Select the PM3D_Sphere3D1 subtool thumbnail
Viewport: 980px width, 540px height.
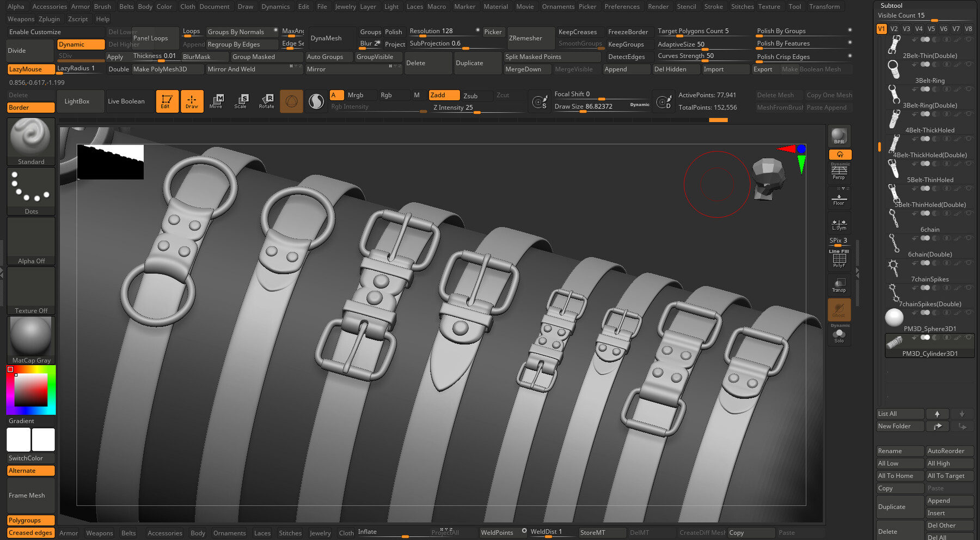[x=894, y=317]
